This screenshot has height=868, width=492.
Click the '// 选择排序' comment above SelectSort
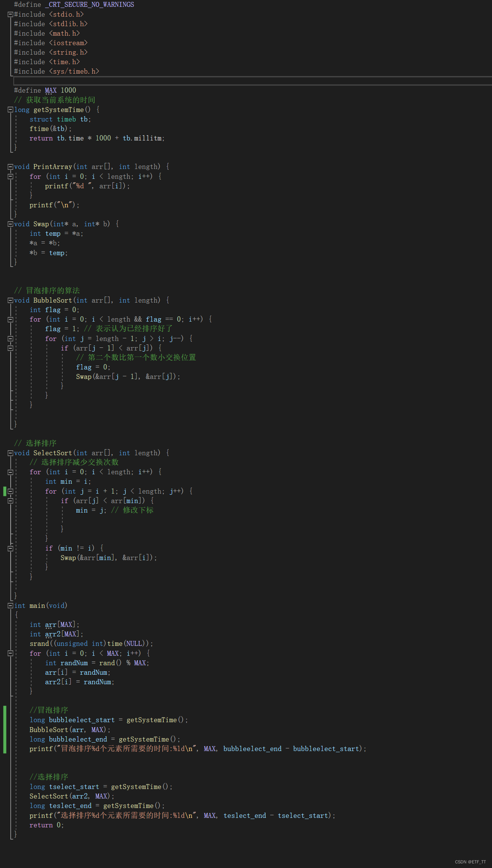point(35,443)
